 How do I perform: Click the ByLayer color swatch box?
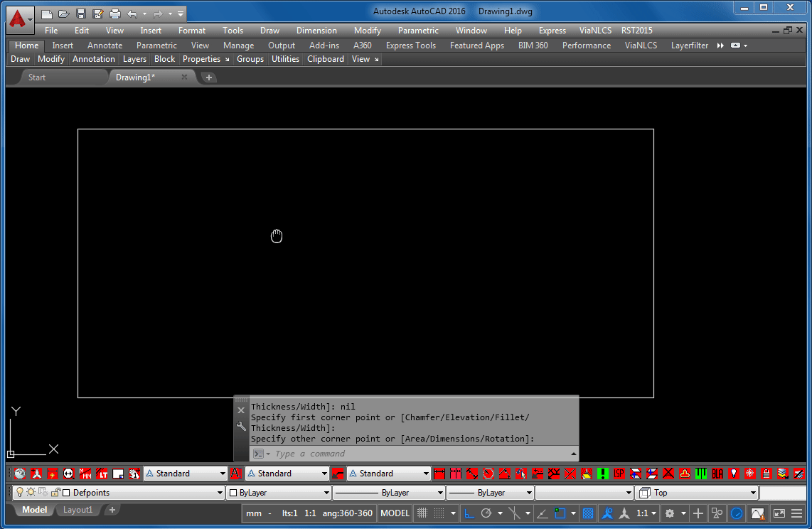click(x=233, y=493)
